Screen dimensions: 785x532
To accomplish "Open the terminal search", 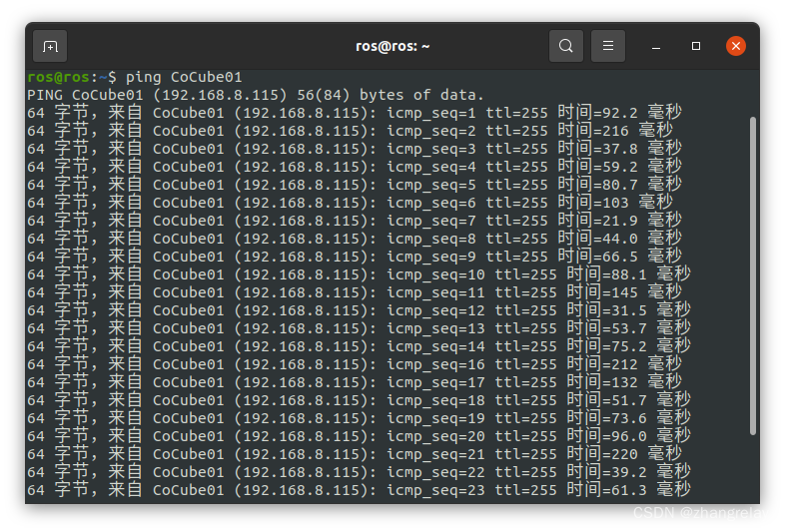I will 565,46.
